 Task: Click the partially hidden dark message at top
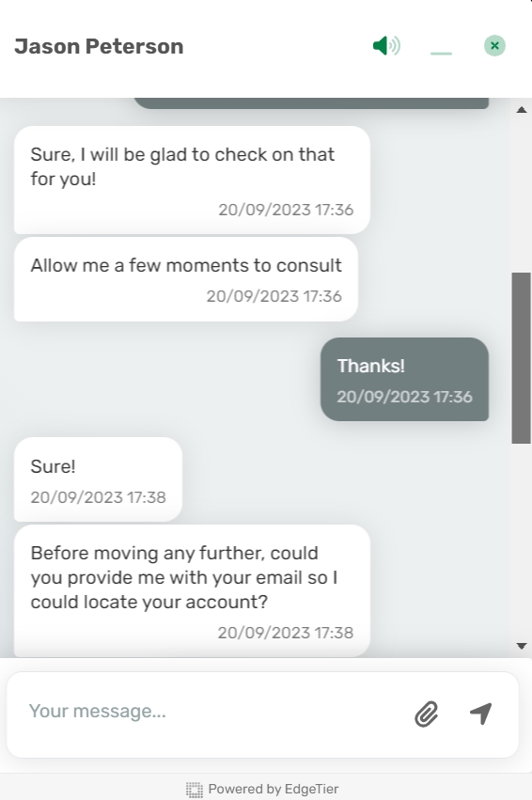pos(311,103)
